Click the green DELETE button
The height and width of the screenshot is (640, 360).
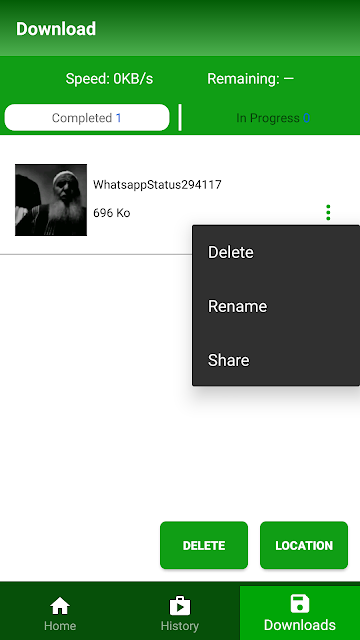click(x=204, y=545)
